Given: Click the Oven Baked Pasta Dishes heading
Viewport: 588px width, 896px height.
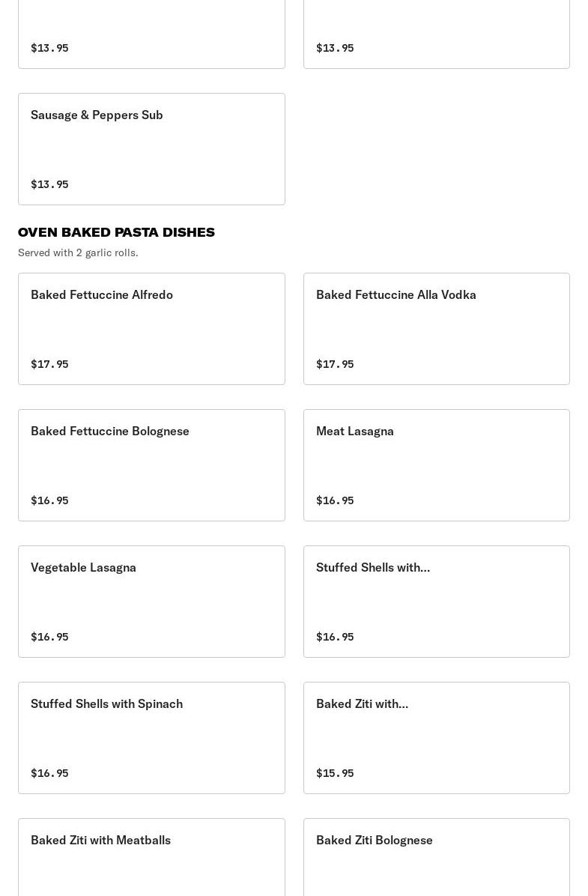Looking at the screenshot, I should (116, 232).
